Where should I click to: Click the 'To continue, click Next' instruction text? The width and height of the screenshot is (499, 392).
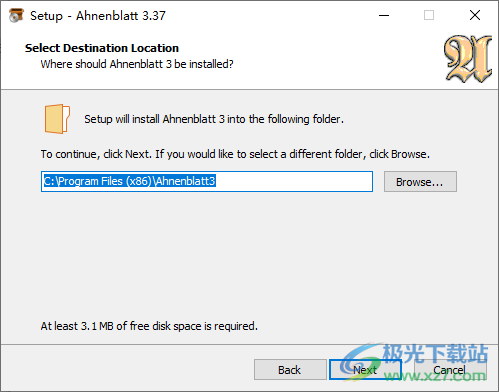tap(235, 154)
